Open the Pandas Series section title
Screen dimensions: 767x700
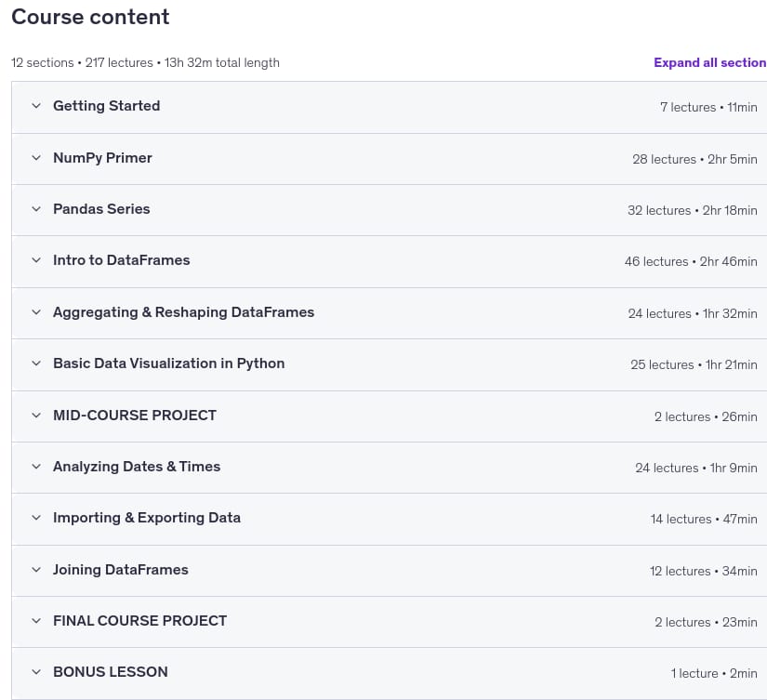coord(101,209)
